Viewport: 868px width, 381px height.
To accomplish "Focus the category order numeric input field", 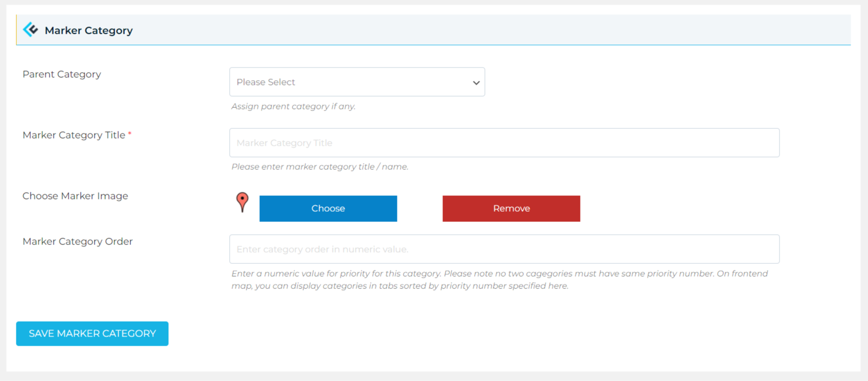I will [x=504, y=249].
